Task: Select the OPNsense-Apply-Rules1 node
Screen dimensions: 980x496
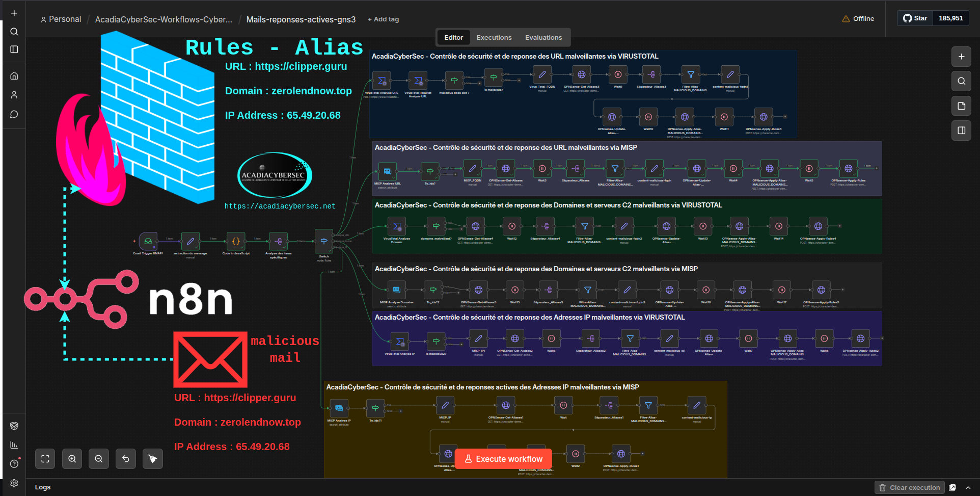Action: coord(621,454)
